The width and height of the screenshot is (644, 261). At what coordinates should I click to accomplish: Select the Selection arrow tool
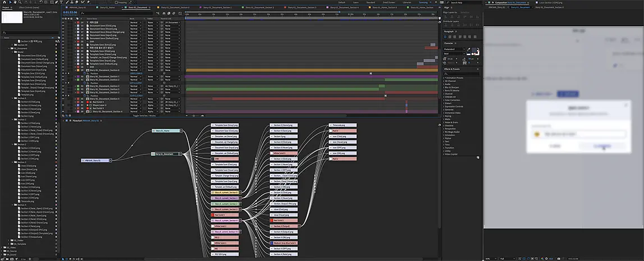click(10, 2)
